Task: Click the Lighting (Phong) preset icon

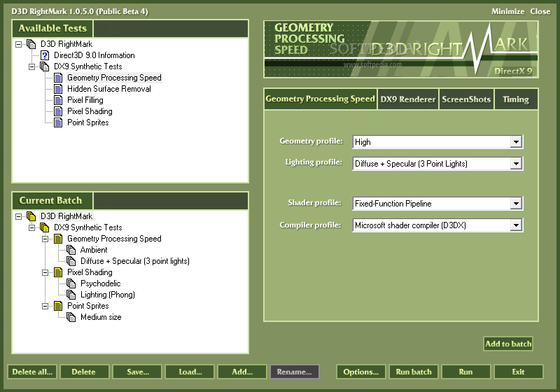Action: click(x=71, y=295)
